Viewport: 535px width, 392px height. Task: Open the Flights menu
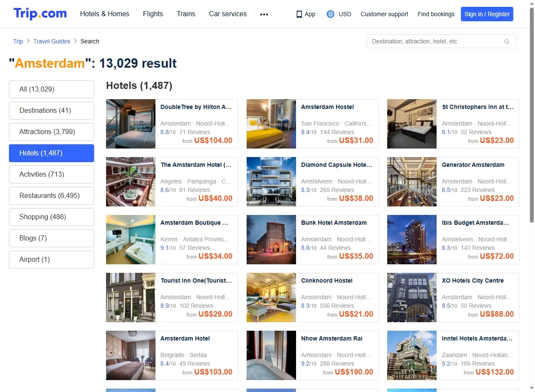(153, 14)
